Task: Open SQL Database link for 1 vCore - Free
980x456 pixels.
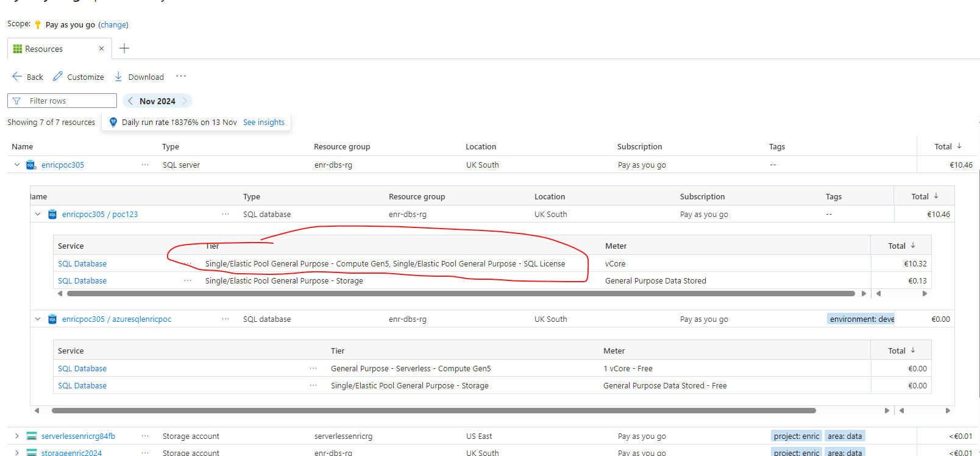Action: click(x=82, y=368)
